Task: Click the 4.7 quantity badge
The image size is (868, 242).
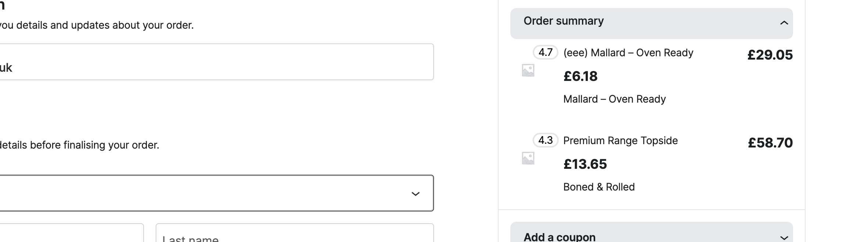Action: coord(545,52)
